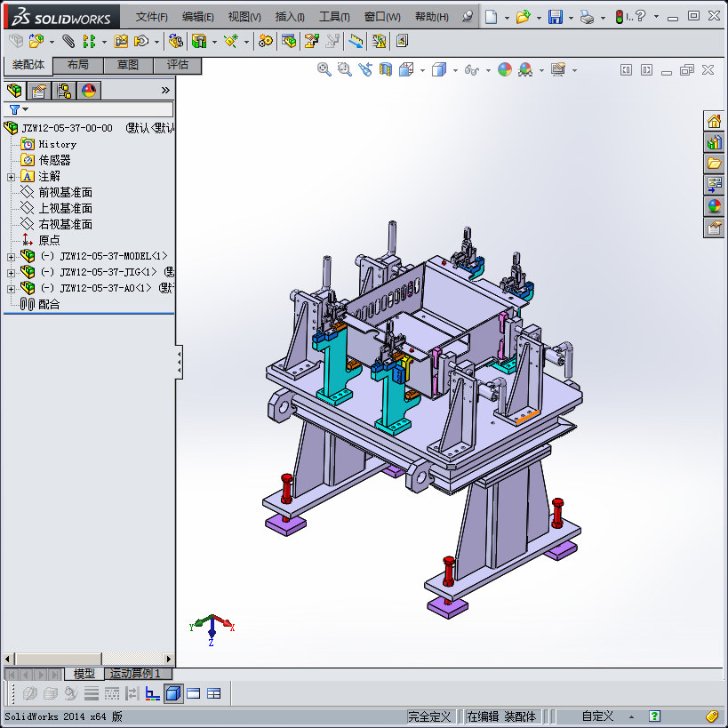
Task: Open the View Settings dropdown arrow
Action: coord(575,70)
